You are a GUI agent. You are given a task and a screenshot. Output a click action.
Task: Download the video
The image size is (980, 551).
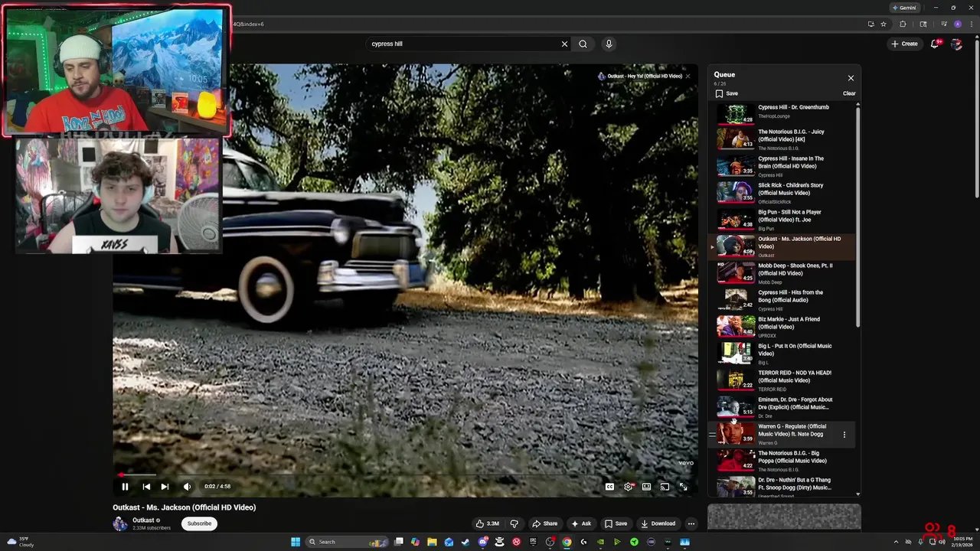pos(658,523)
